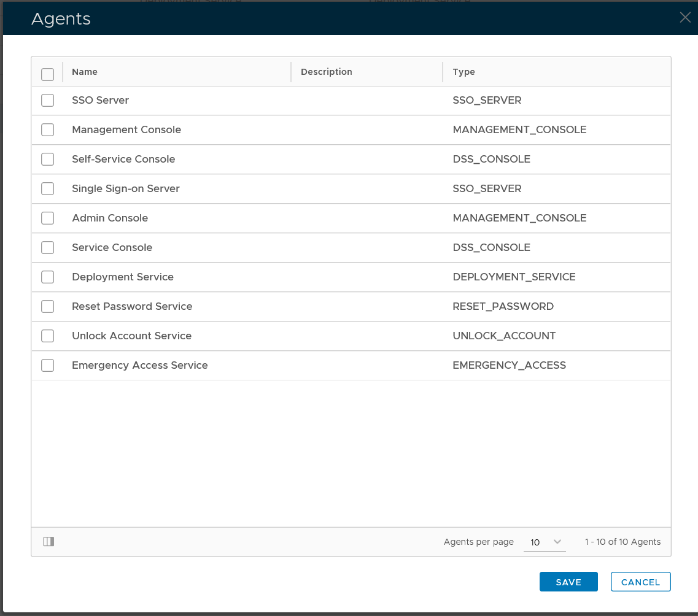The height and width of the screenshot is (616, 698).
Task: Enable the Self-Service Console checkbox
Action: [x=48, y=160]
